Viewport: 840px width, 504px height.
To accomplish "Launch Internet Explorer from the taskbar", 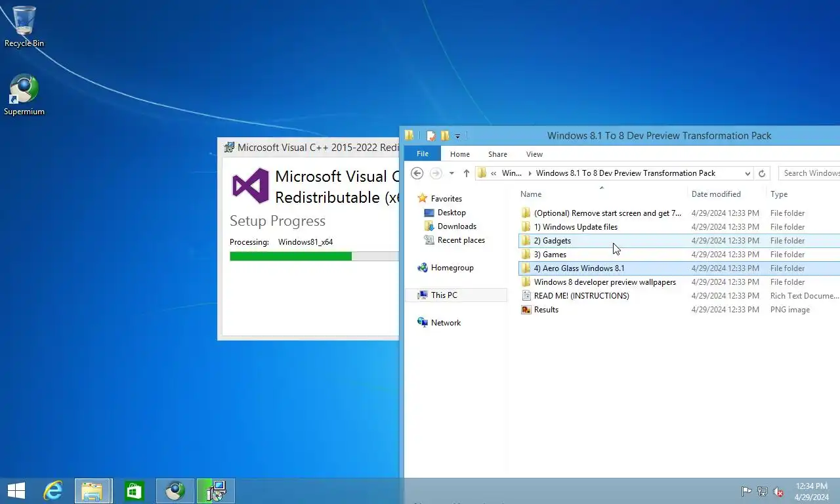I will click(x=53, y=491).
